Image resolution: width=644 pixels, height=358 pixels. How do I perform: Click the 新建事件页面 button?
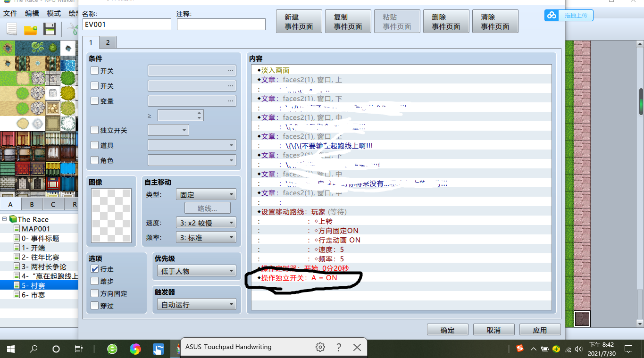click(299, 22)
